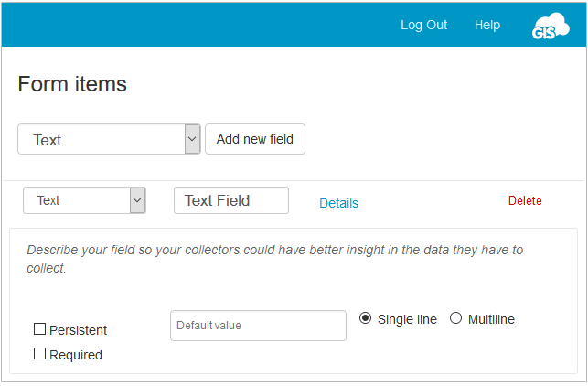Viewport: 588px width, 386px height.
Task: Choose the Multiline radio option
Action: 455,318
